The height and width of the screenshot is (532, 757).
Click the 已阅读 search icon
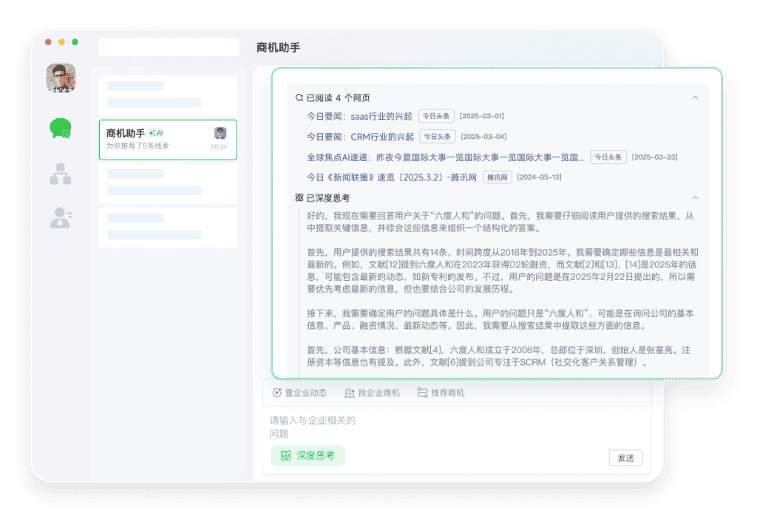coord(299,98)
